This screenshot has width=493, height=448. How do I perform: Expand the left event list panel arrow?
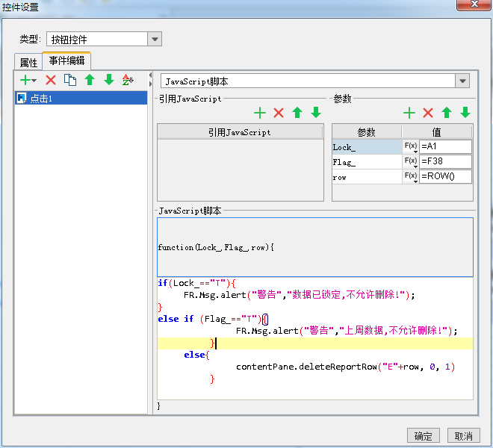point(150,84)
